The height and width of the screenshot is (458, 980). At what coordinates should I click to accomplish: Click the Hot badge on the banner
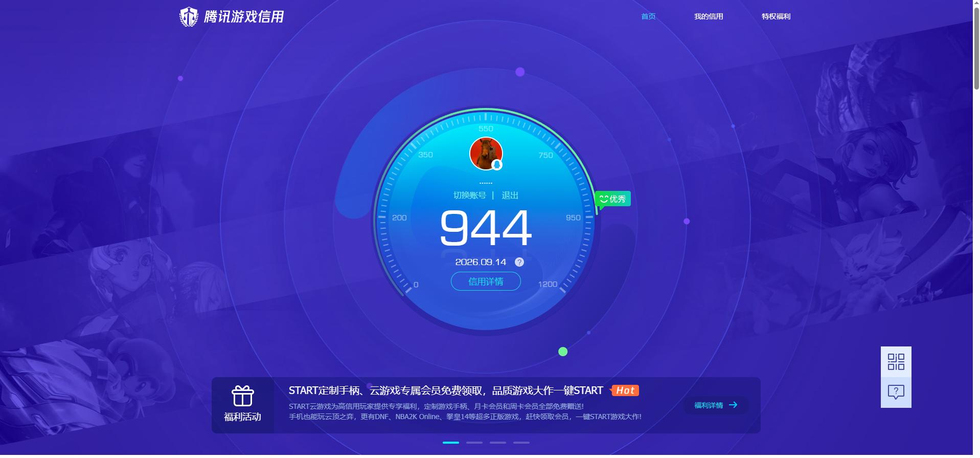click(625, 390)
